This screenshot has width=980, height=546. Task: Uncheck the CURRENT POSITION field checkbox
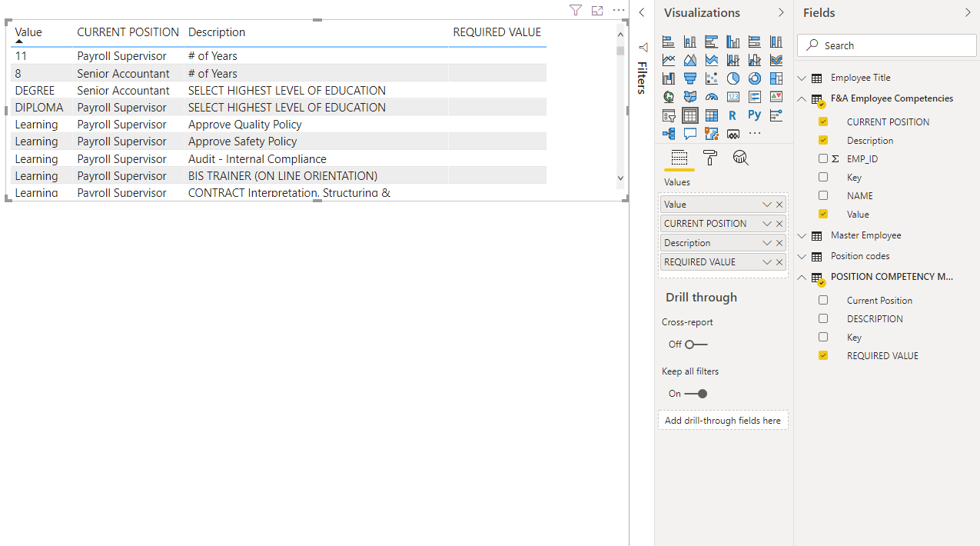[x=823, y=122]
